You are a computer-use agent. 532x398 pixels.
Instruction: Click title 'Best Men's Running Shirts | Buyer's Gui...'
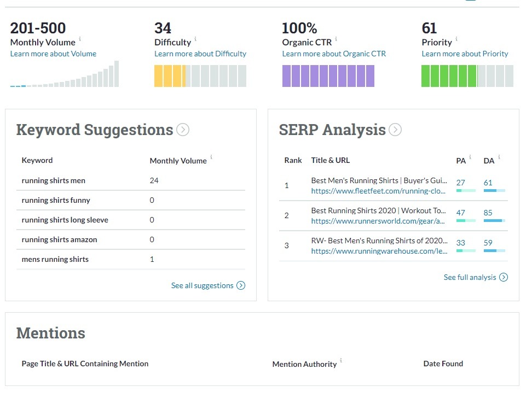click(x=379, y=180)
